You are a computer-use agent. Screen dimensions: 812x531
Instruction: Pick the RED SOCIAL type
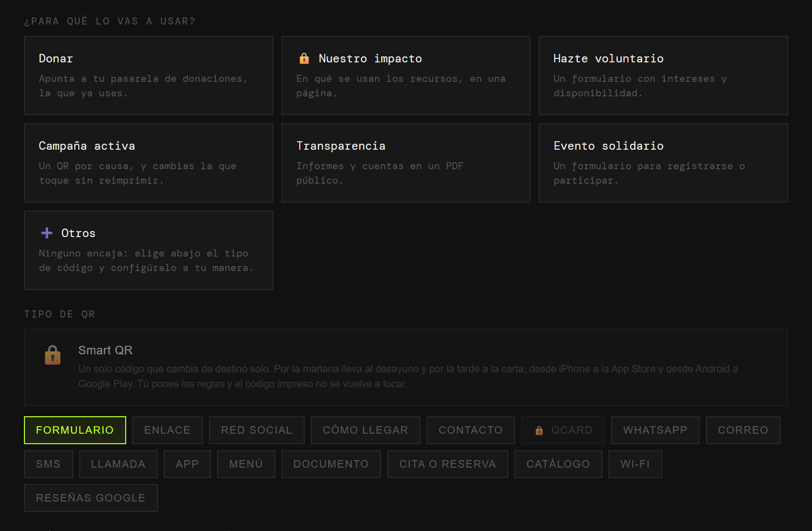click(x=257, y=430)
